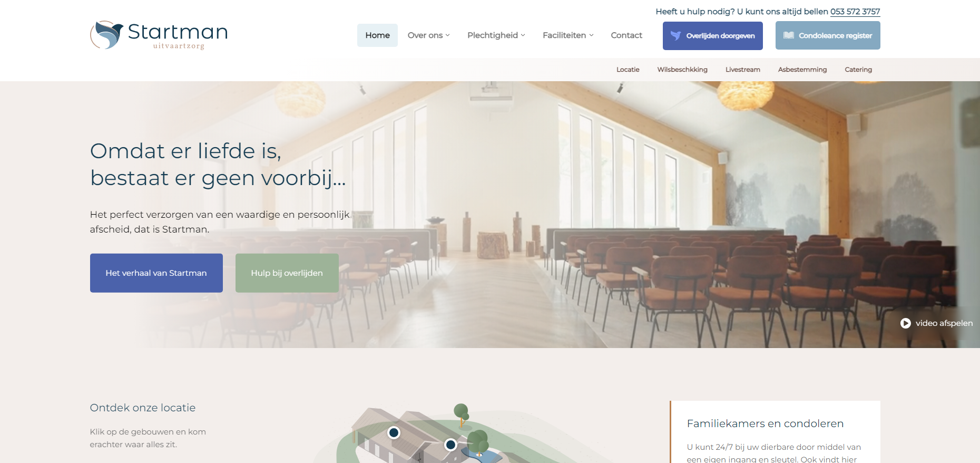
Task: Open the Familiekamers en condoleren card
Action: click(x=775, y=432)
